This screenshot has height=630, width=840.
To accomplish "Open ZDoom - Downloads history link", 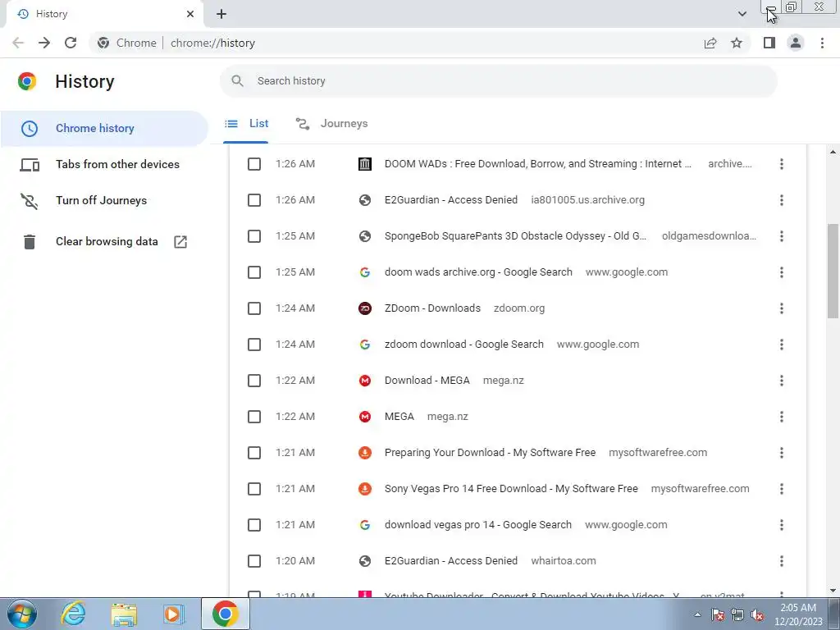I will 432,308.
